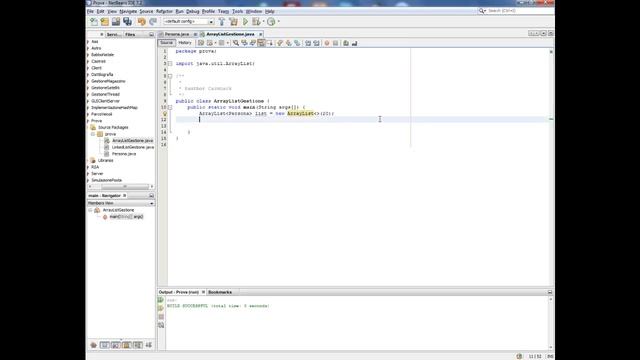Click the Output panel vertical scrollbar

click(x=551, y=323)
